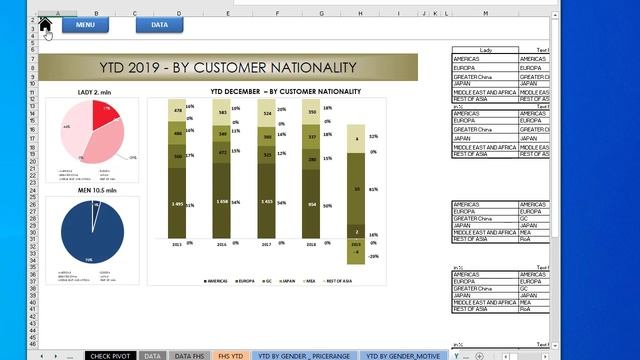This screenshot has height=360, width=640.
Task: Select the YTD BY GENDER _ PRICERANGE tab
Action: 304,356
